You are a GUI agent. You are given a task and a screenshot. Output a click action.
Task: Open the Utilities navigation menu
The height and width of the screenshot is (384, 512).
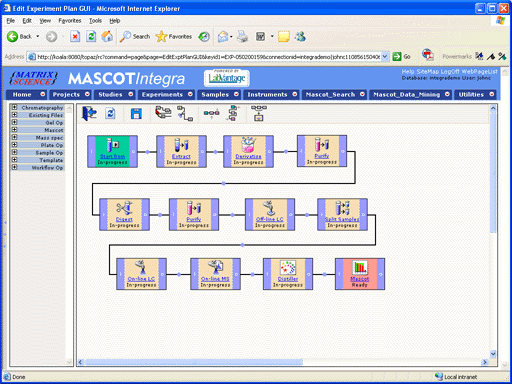[x=475, y=95]
